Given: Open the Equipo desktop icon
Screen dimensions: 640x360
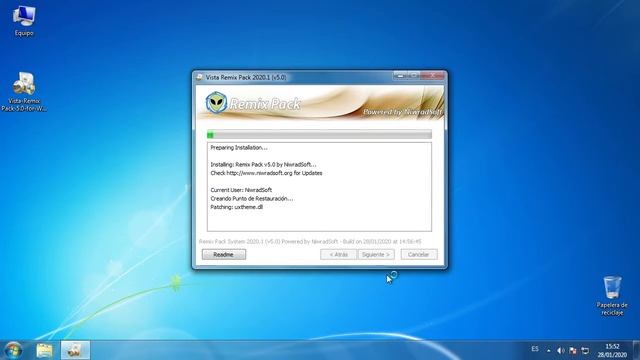Looking at the screenshot, I should tap(24, 21).
